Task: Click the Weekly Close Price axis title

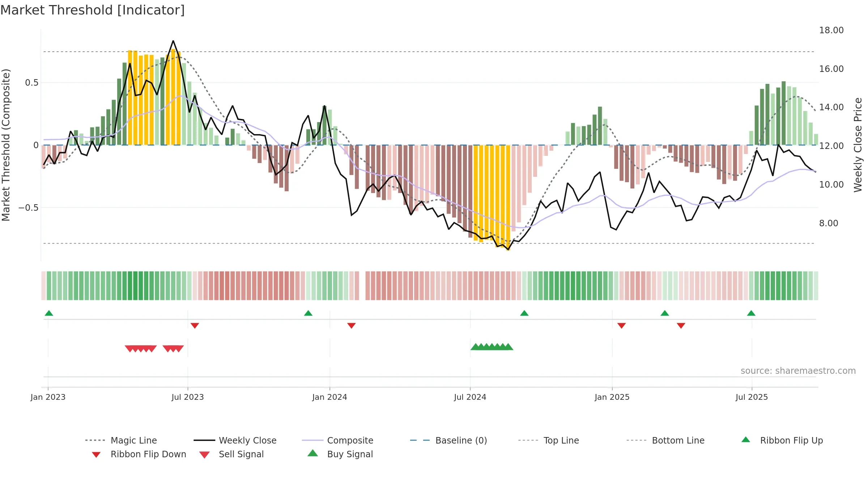Action: click(x=858, y=145)
